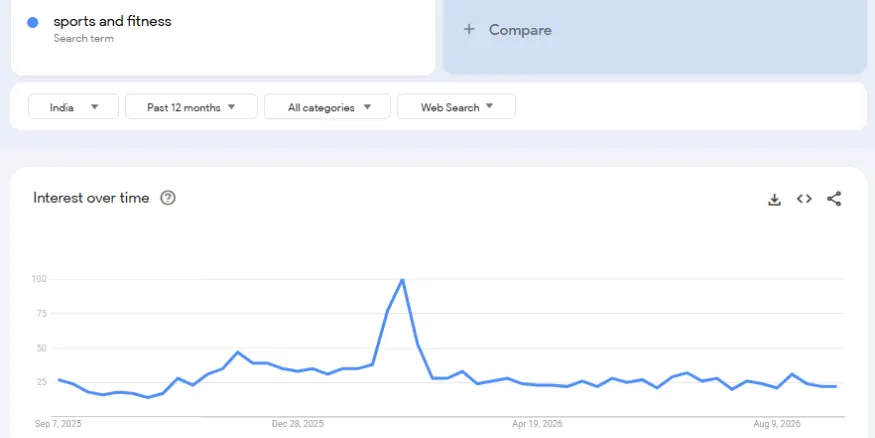Screen dimensions: 875x438
Task: Click the peak point at 100 on chart
Action: click(402, 279)
